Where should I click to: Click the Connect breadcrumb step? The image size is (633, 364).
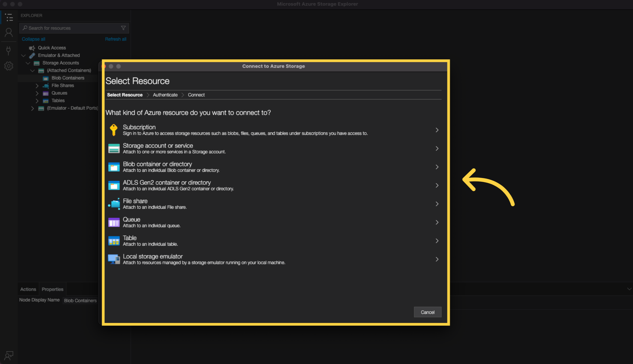(x=196, y=95)
